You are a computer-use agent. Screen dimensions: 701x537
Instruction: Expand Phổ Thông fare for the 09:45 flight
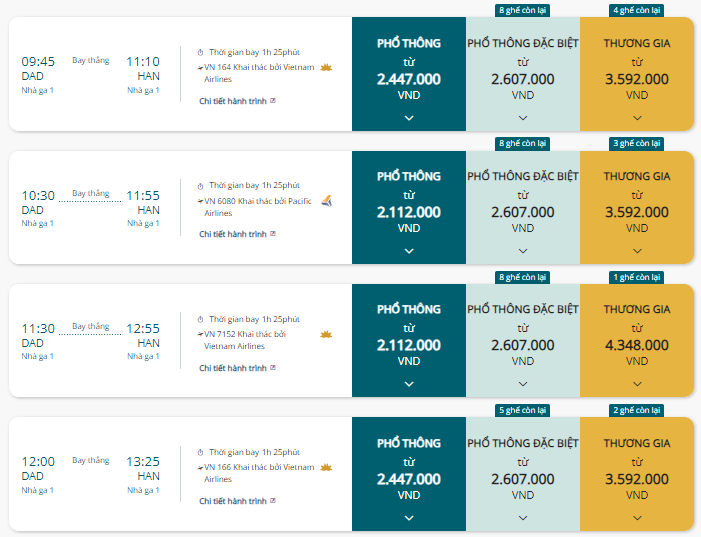click(x=408, y=118)
